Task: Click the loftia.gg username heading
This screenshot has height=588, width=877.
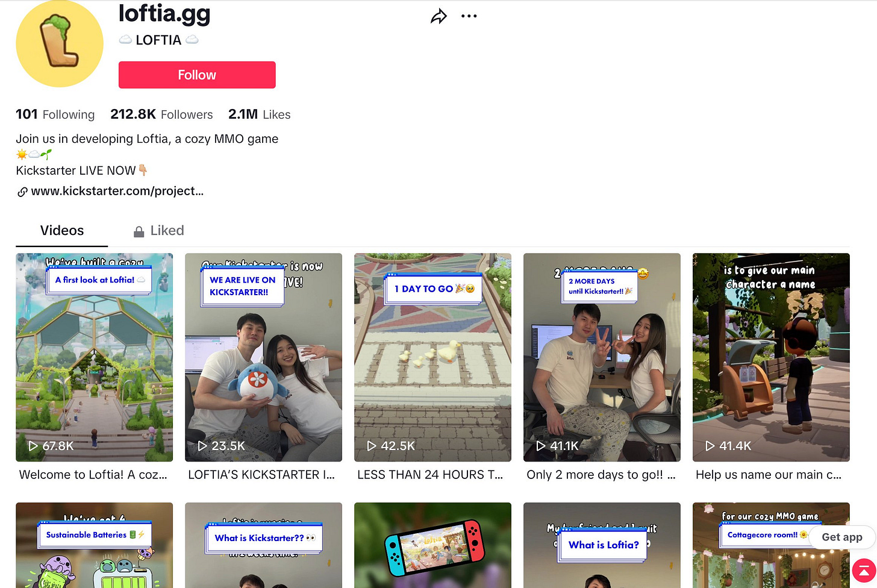Action: (x=164, y=13)
